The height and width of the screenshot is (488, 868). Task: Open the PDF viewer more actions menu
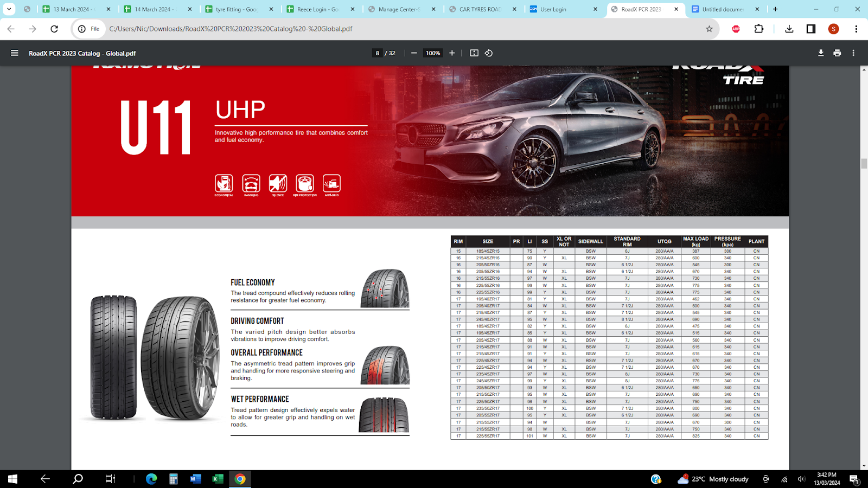coord(853,53)
